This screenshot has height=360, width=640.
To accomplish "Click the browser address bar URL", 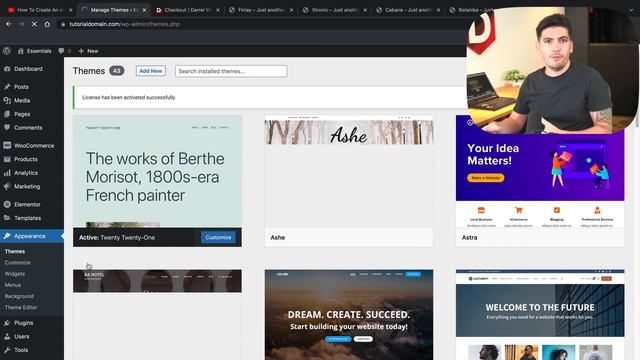I will 124,24.
